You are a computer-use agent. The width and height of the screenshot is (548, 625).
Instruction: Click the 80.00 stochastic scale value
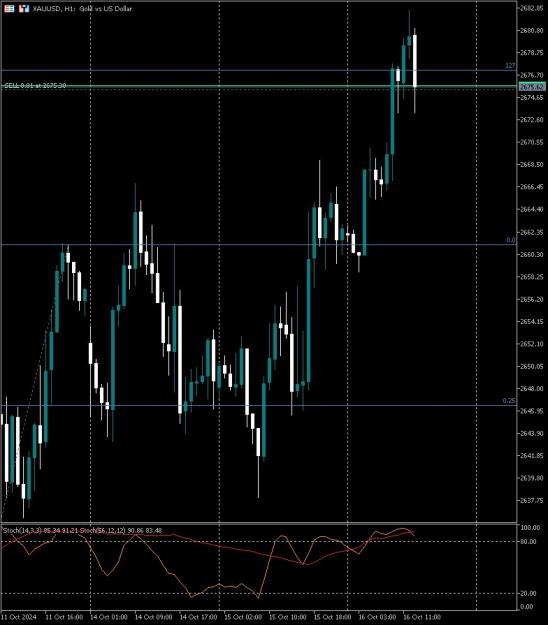point(529,541)
